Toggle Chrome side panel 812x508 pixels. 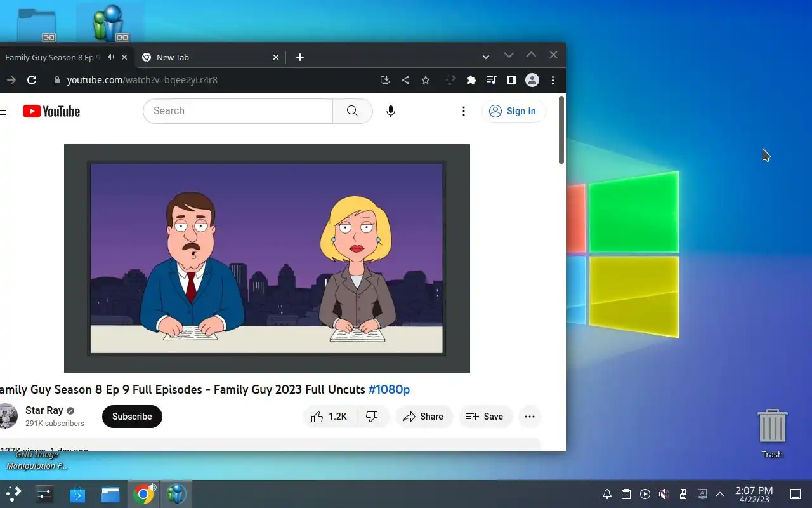point(511,80)
